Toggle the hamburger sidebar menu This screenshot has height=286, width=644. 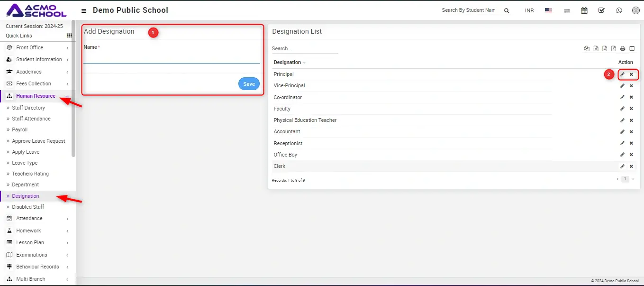point(84,10)
